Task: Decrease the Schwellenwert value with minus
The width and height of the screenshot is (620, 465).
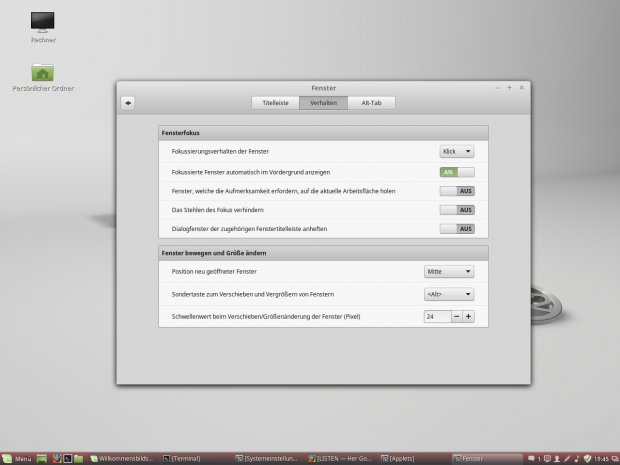Action: 457,316
